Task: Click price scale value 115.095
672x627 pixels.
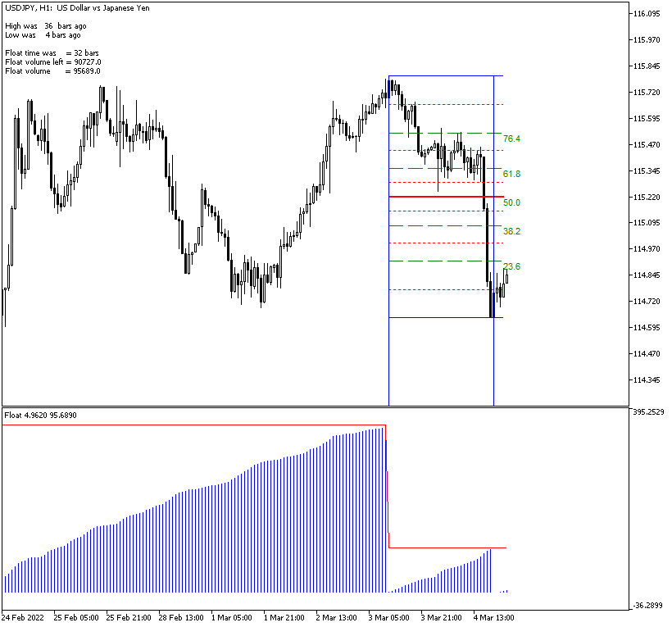Action: tap(647, 223)
